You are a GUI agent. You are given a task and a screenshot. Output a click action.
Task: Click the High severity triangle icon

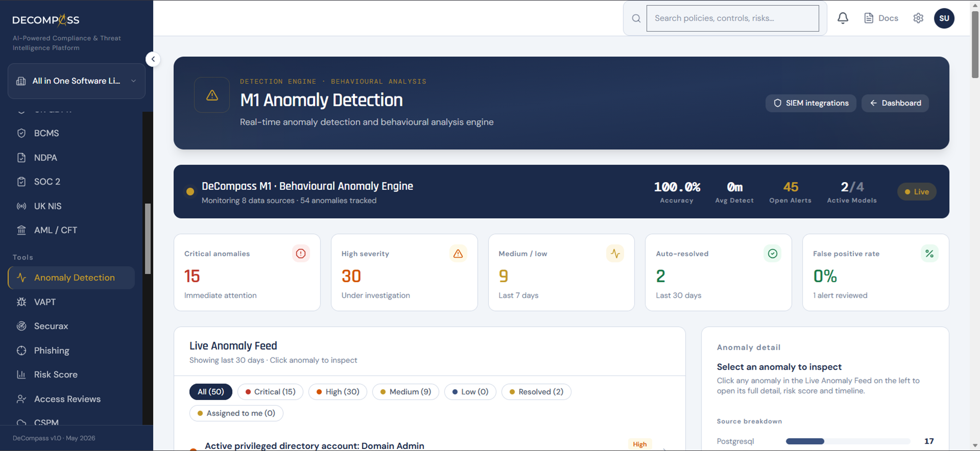point(458,254)
